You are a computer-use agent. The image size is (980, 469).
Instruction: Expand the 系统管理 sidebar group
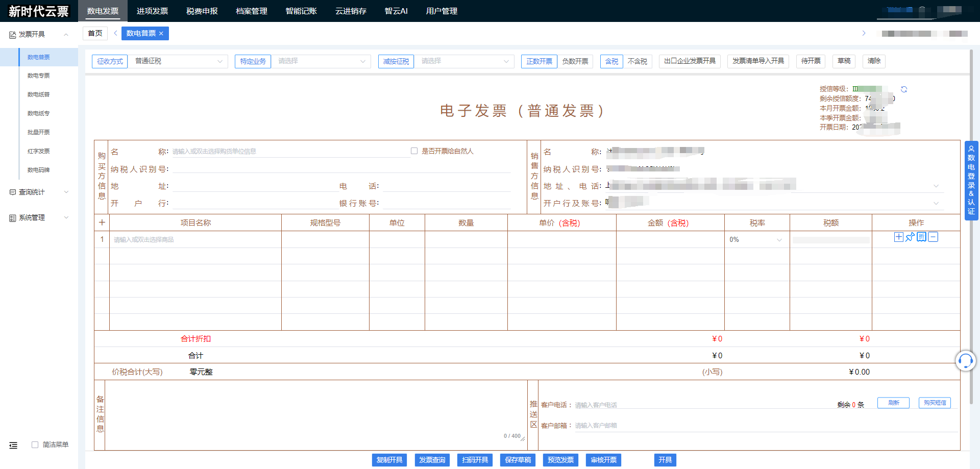point(66,218)
